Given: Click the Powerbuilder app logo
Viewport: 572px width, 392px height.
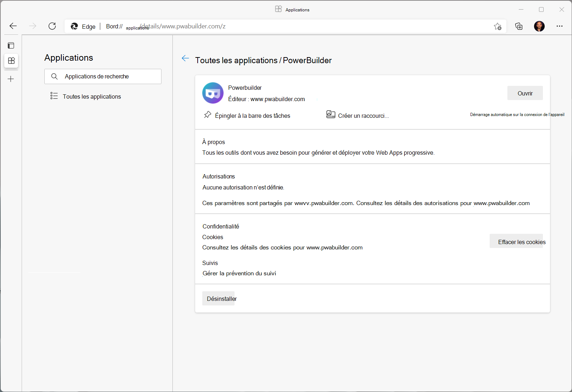Looking at the screenshot, I should click(x=213, y=93).
